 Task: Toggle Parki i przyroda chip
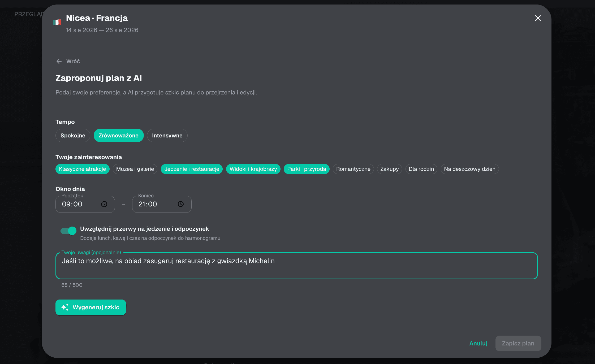pyautogui.click(x=307, y=169)
